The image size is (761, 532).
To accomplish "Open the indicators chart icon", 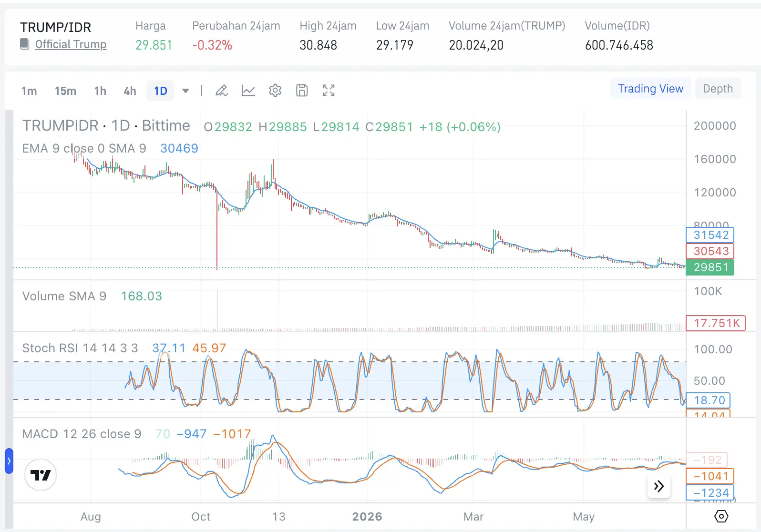I will (x=248, y=90).
